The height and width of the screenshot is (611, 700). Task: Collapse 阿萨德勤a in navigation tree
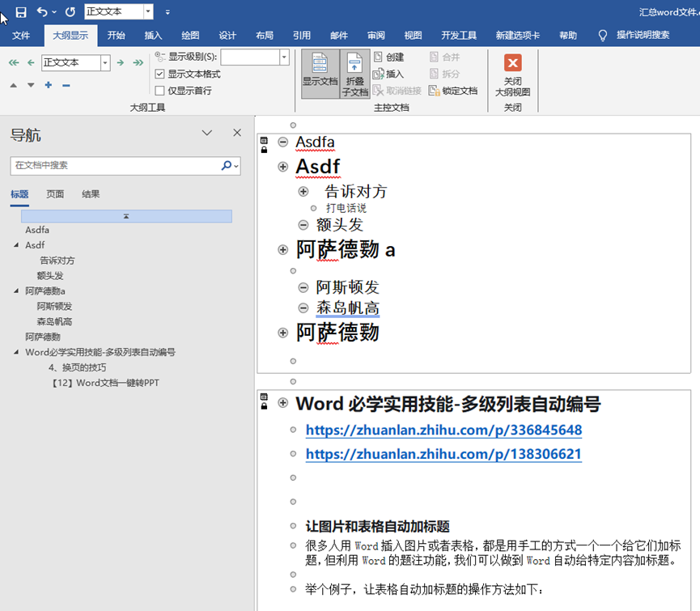pyautogui.click(x=16, y=291)
